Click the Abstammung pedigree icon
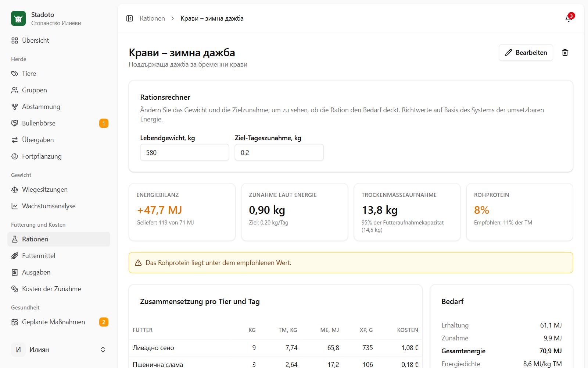588x368 pixels. click(x=15, y=107)
